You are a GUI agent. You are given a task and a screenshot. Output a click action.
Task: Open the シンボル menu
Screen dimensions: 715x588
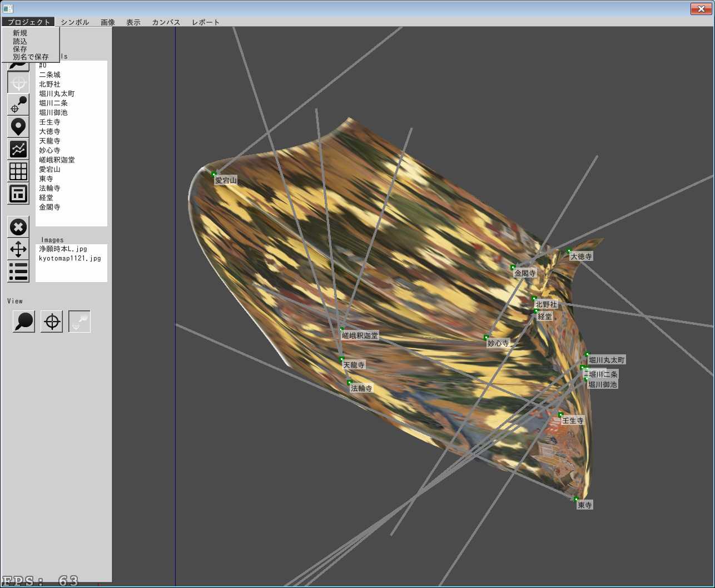pos(75,22)
